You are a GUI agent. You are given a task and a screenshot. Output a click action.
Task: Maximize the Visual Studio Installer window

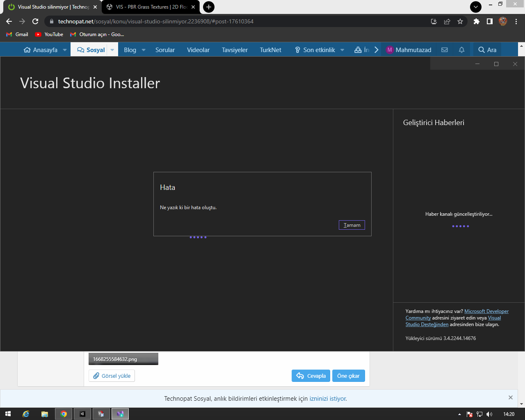(x=496, y=64)
